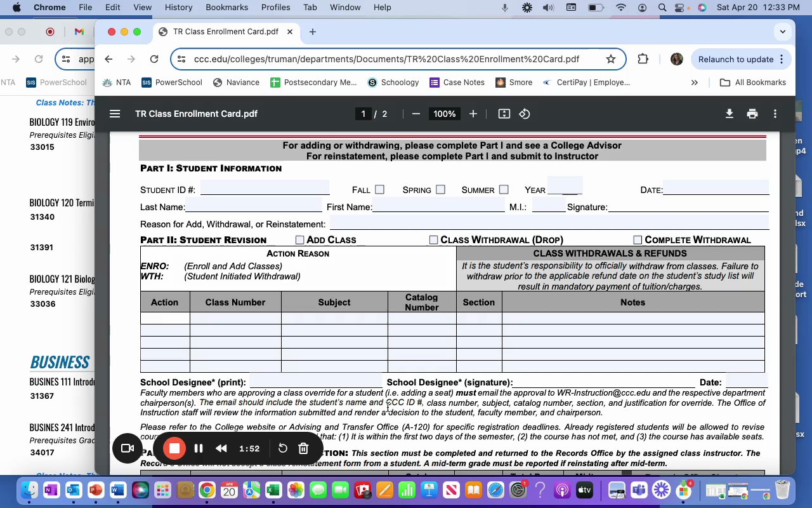Open the Smore bookmark
This screenshot has width=812, height=508.
pos(514,83)
